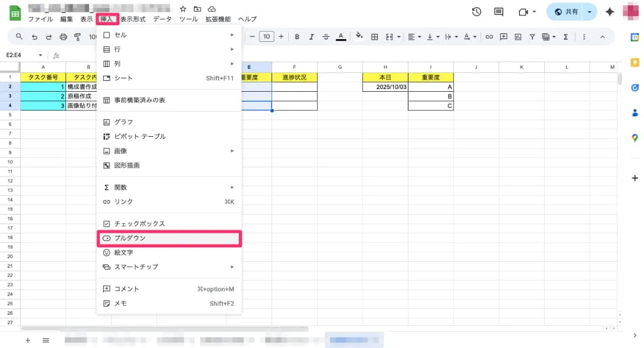Open the name box dropdown arrow

(x=40, y=55)
